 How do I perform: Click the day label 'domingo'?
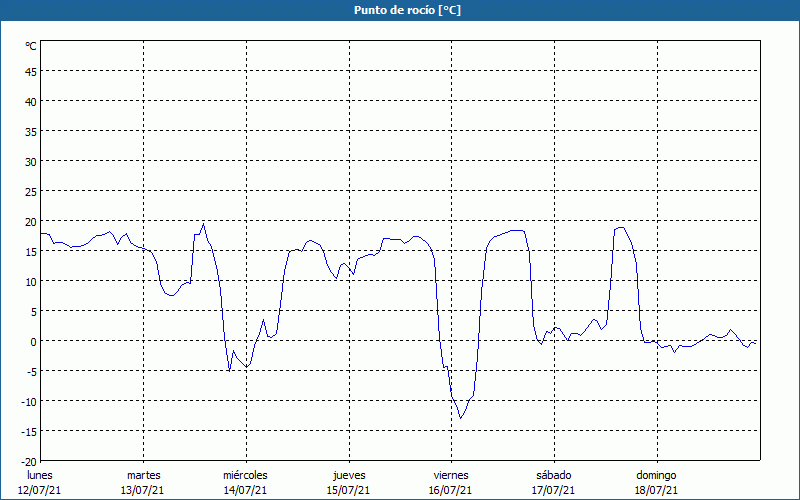point(656,476)
